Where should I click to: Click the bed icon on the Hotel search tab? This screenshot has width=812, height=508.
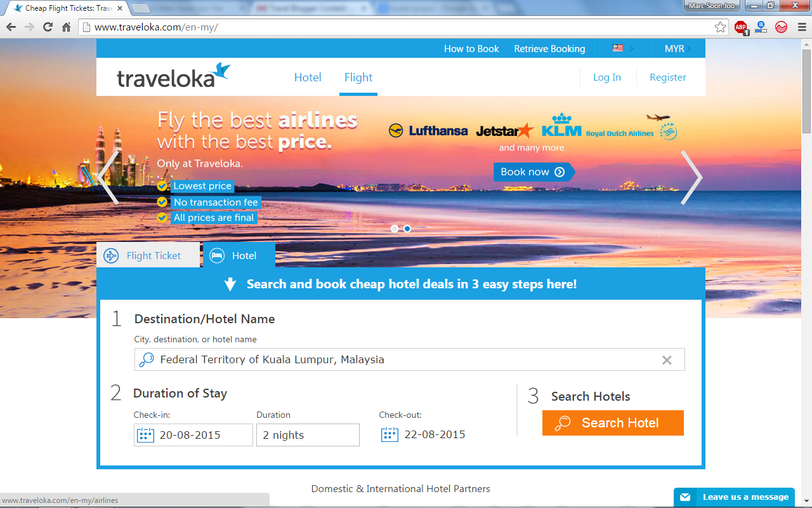pos(216,255)
